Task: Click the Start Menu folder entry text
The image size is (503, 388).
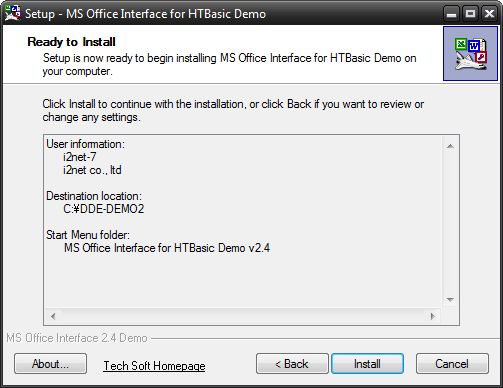Action: pos(167,248)
